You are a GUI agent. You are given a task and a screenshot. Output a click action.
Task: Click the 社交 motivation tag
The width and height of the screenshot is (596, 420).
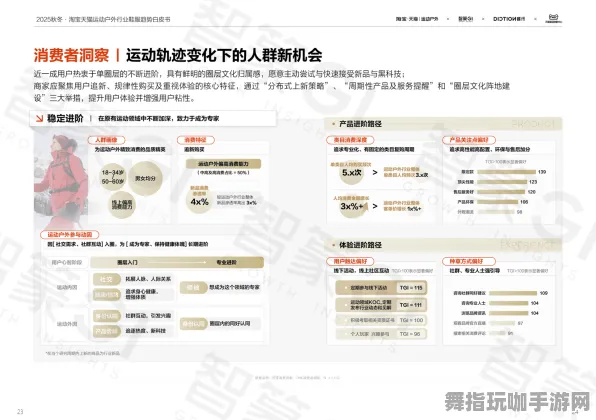pyautogui.click(x=106, y=279)
